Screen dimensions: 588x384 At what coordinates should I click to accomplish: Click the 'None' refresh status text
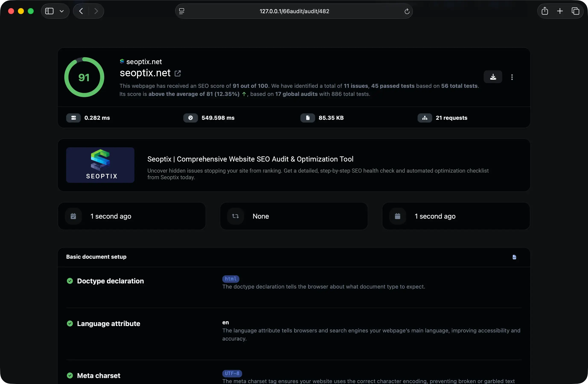pos(261,216)
